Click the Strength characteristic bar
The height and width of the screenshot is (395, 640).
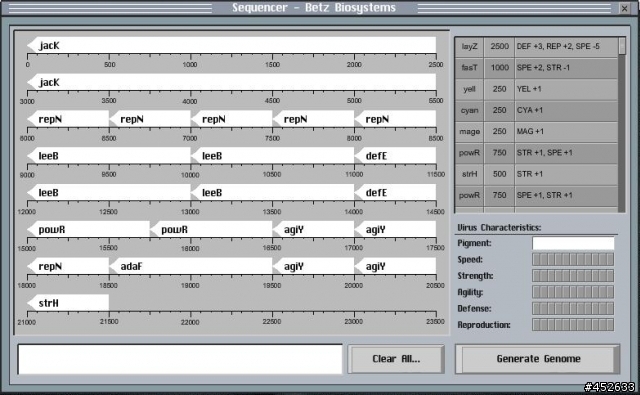(x=573, y=276)
